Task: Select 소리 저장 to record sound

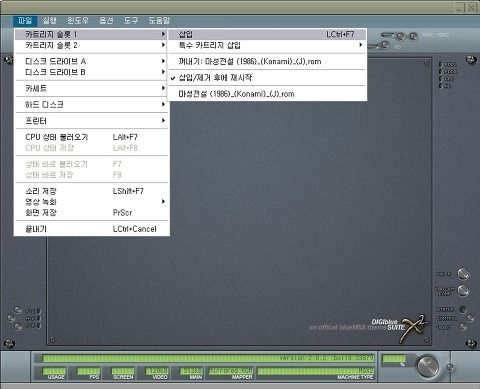Action: point(92,191)
